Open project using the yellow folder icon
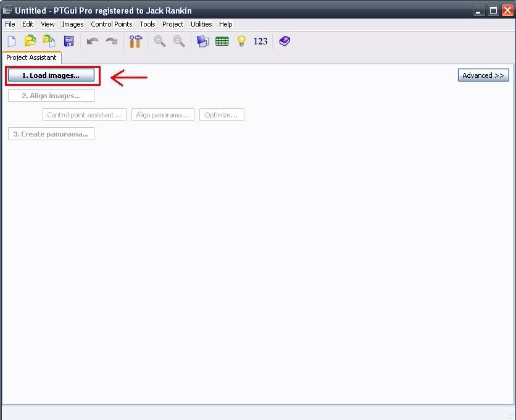Screen dimensions: 516x420 tap(30, 41)
